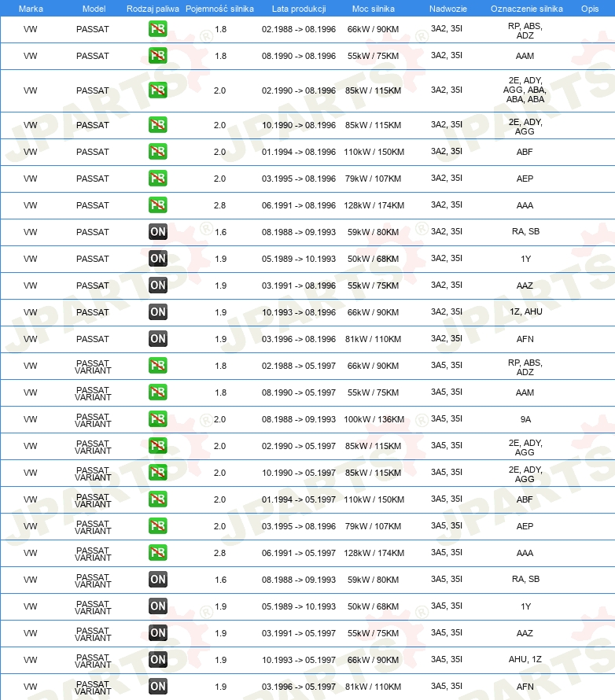615x700 pixels.
Task: Select the '03.1995 -> 08.1996' PASSAT date cell
Action: click(299, 179)
